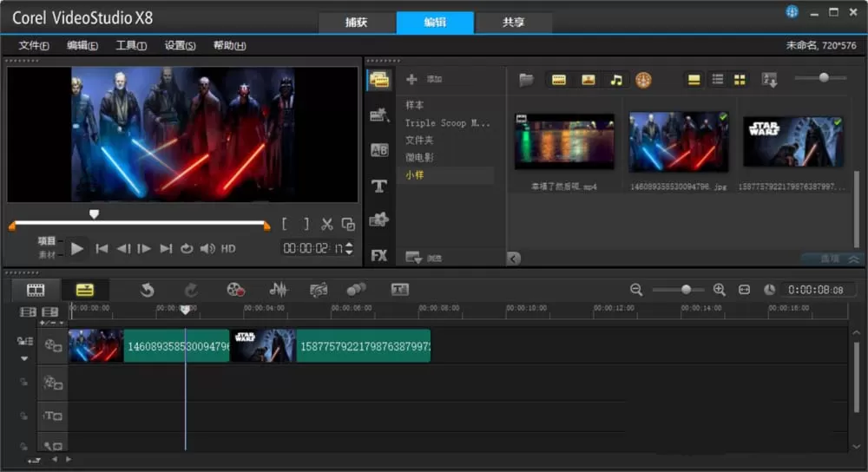Open the Auto Music tool
Viewport: 868px width, 472px height.
pos(319,290)
